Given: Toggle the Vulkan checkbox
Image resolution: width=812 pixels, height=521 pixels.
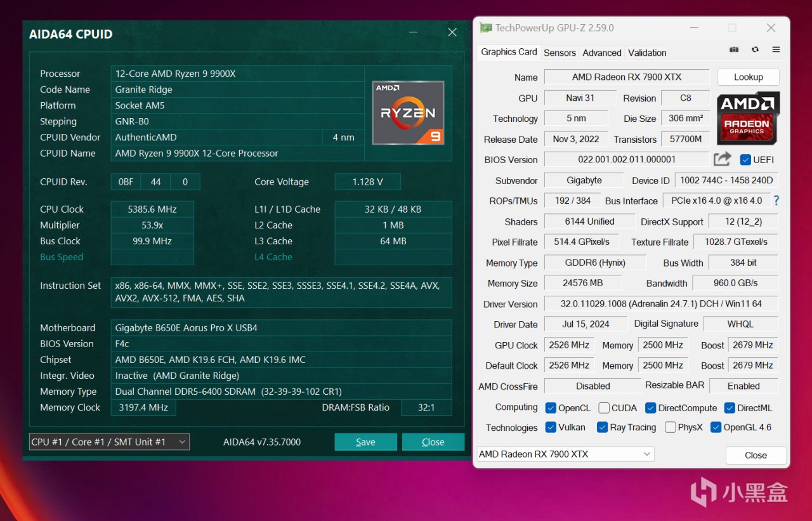Looking at the screenshot, I should (x=550, y=427).
